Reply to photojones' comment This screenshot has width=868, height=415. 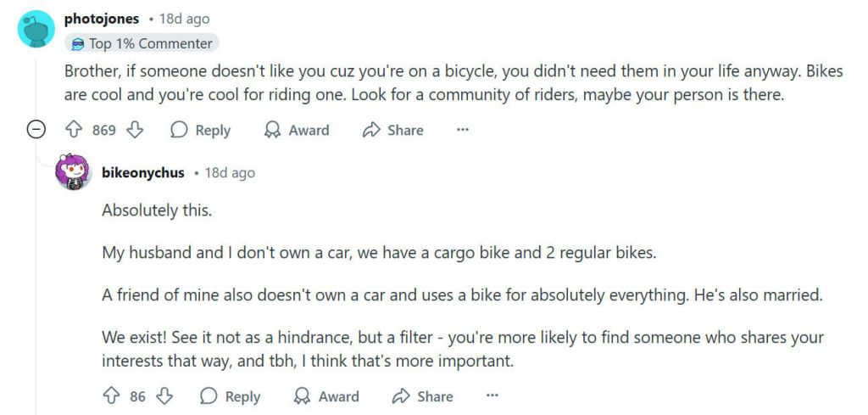tap(200, 130)
